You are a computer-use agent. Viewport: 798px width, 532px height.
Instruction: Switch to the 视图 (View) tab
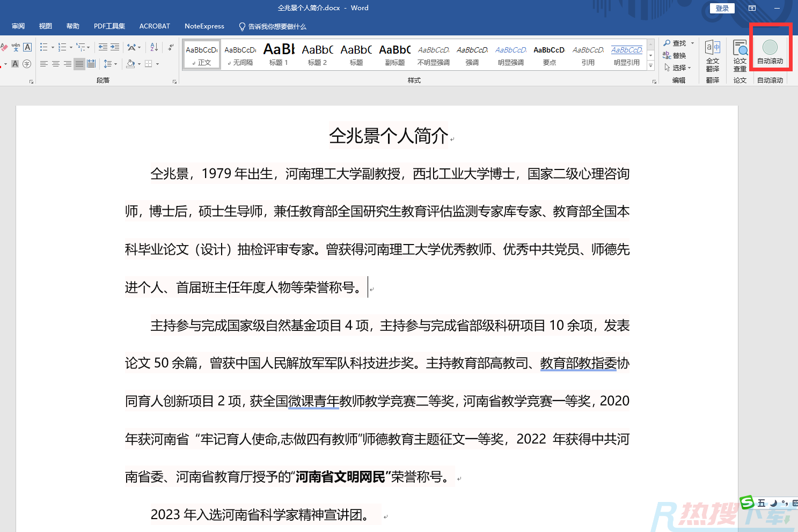click(45, 26)
